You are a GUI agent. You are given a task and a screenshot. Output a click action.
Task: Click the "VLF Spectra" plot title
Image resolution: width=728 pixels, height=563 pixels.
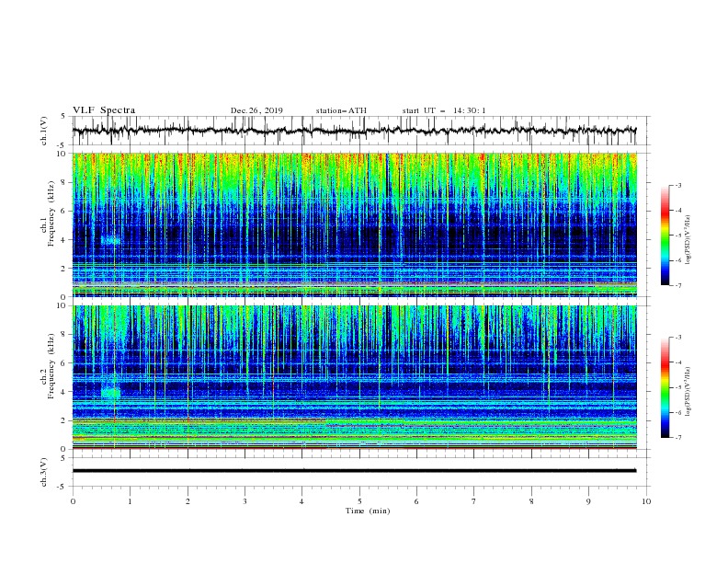pos(104,110)
